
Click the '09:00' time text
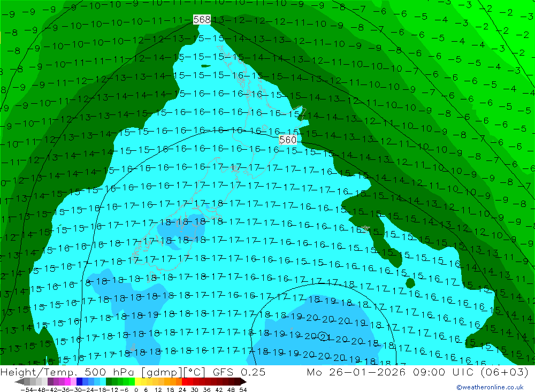[x=429, y=372]
